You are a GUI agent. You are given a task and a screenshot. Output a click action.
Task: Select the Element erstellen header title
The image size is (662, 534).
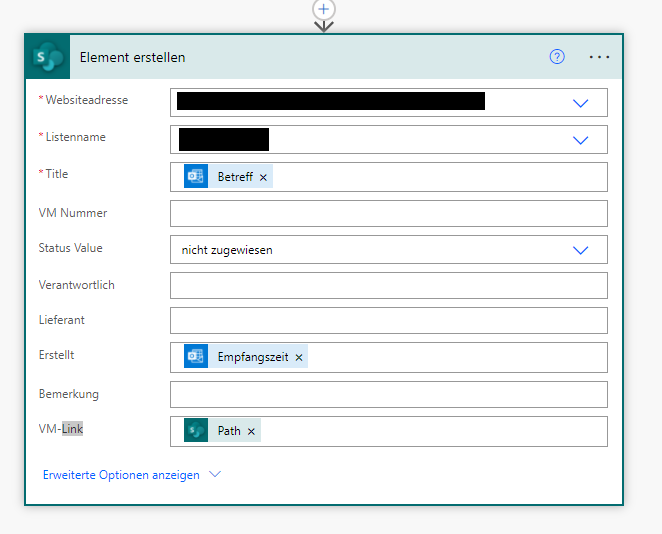133,57
